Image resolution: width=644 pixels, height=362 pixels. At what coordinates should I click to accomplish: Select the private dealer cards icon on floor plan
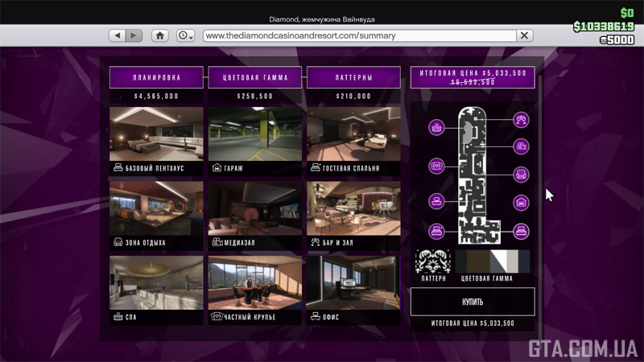pyautogui.click(x=436, y=166)
